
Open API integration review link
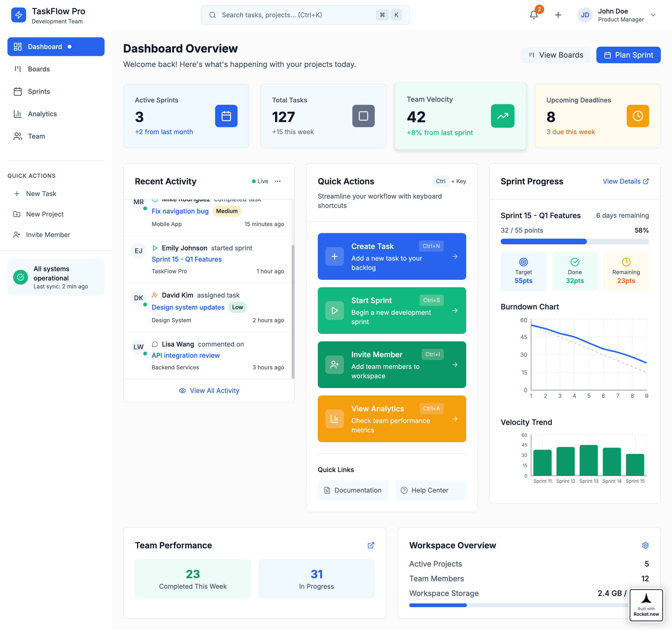pyautogui.click(x=185, y=355)
